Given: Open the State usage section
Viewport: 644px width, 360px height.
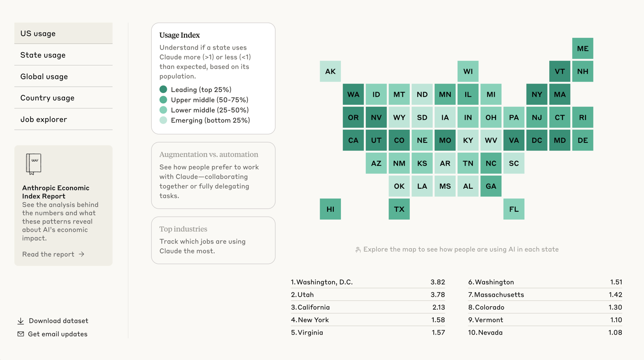Looking at the screenshot, I should click(64, 55).
